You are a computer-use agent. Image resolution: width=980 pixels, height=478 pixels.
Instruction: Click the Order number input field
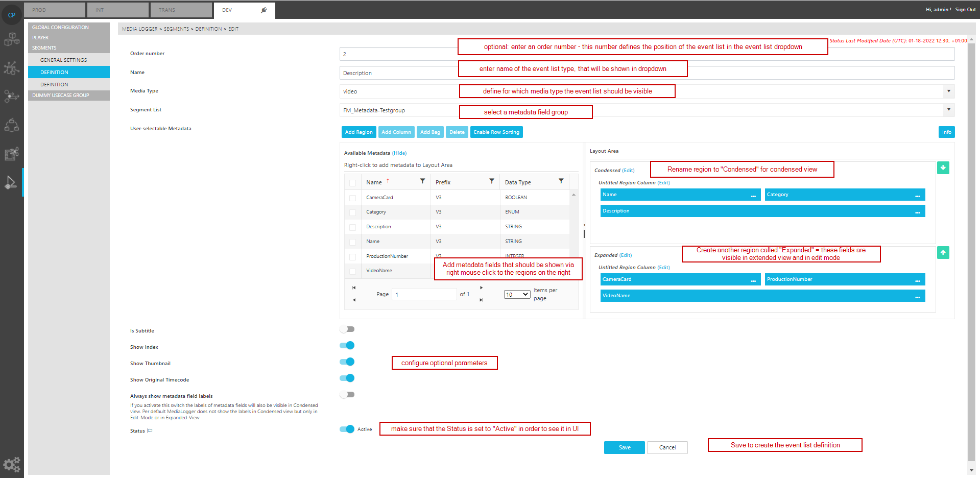(398, 54)
